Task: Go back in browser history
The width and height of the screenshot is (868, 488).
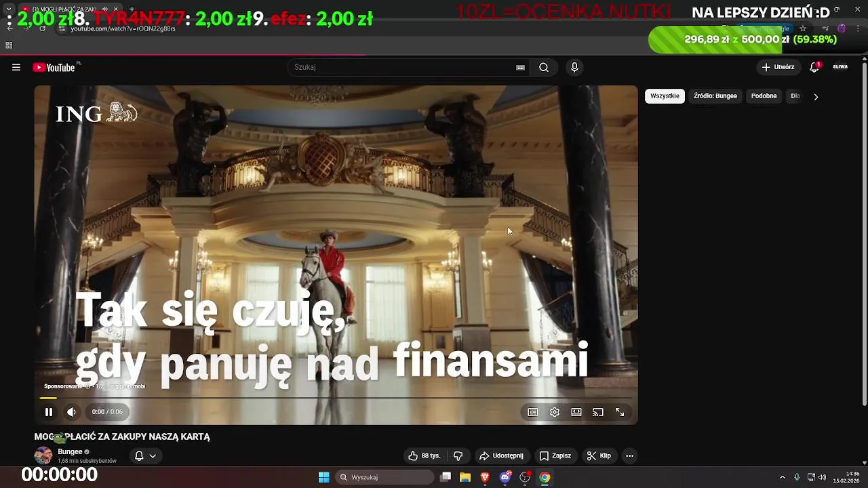Action: (10, 28)
